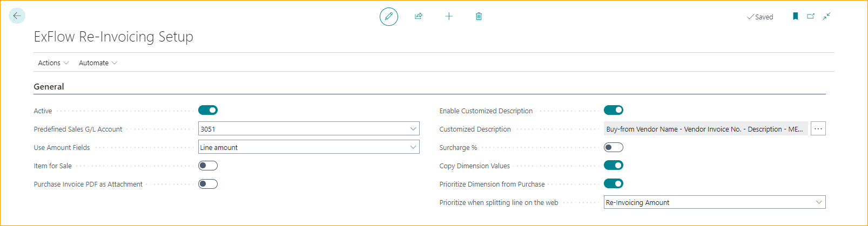Open the Automate menu
Screen dimensions: 868x226
98,63
